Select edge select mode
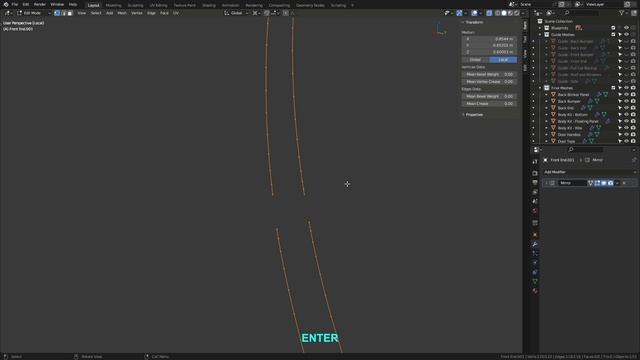The width and height of the screenshot is (640, 360). pos(63,13)
